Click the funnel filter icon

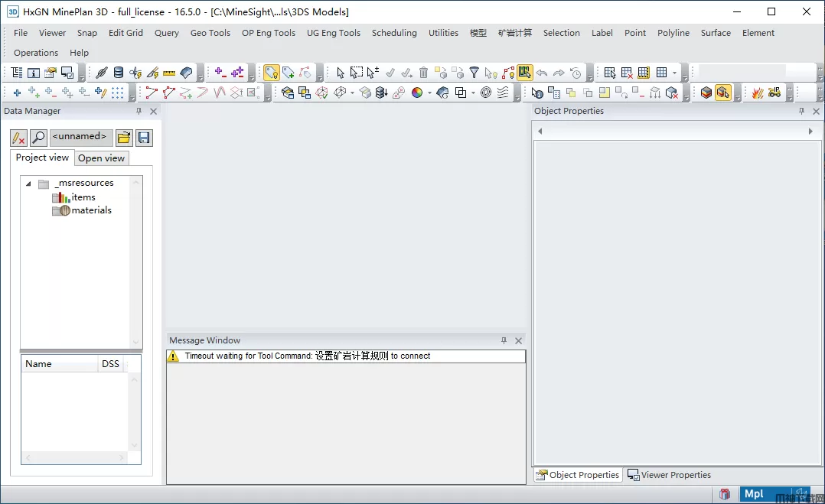click(x=474, y=73)
